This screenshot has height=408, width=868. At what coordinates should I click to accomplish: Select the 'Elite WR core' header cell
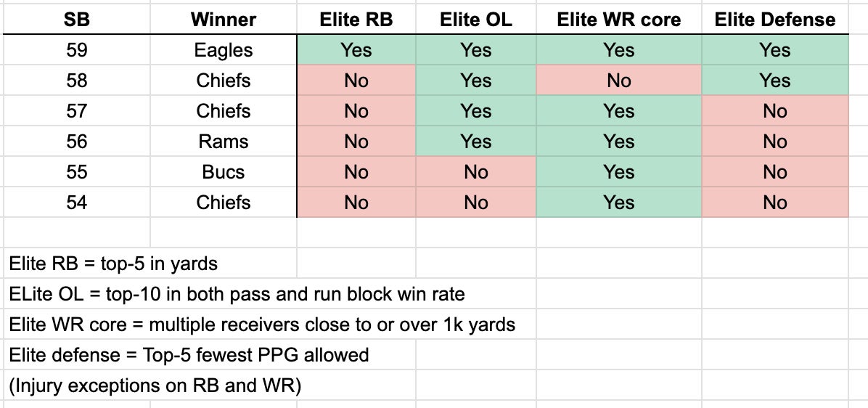click(618, 20)
